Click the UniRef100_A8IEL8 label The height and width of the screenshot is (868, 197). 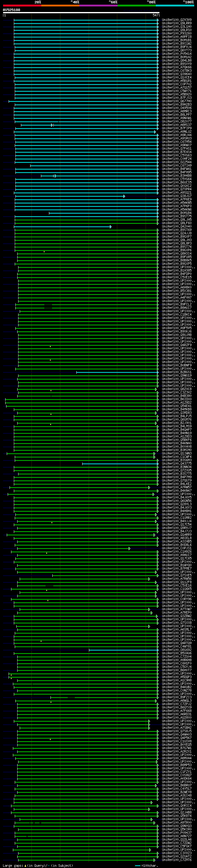177,539
